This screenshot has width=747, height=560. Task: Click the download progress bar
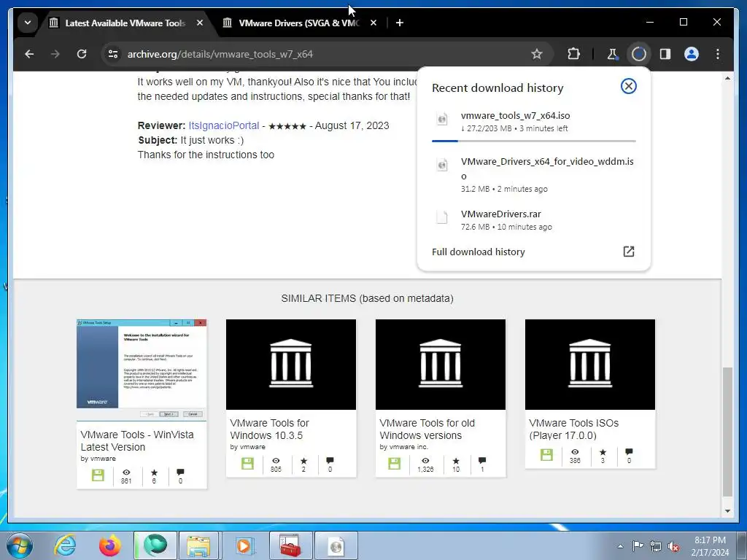(x=533, y=141)
